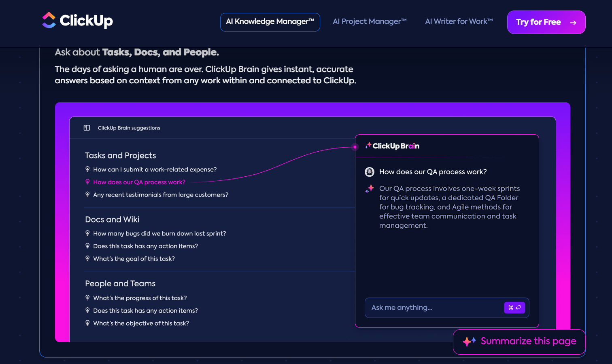Click the lightbulb icon beside the expense question
This screenshot has width=612, height=364.
[87, 169]
